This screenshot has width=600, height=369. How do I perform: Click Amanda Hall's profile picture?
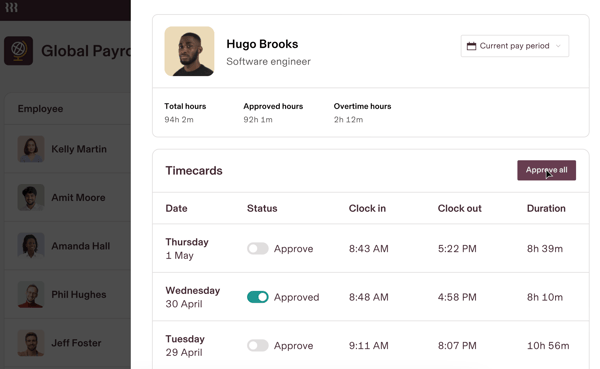[x=31, y=246]
